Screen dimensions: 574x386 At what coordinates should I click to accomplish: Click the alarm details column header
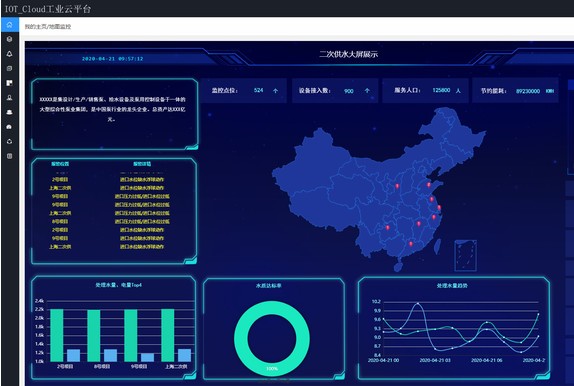point(142,164)
